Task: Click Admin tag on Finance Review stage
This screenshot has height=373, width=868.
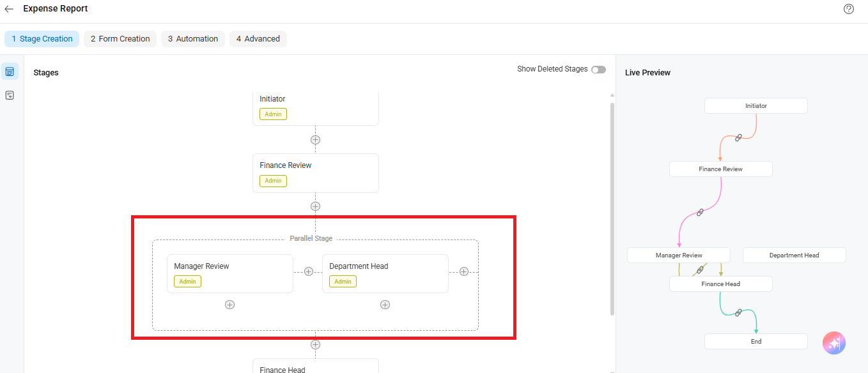Action: (273, 181)
